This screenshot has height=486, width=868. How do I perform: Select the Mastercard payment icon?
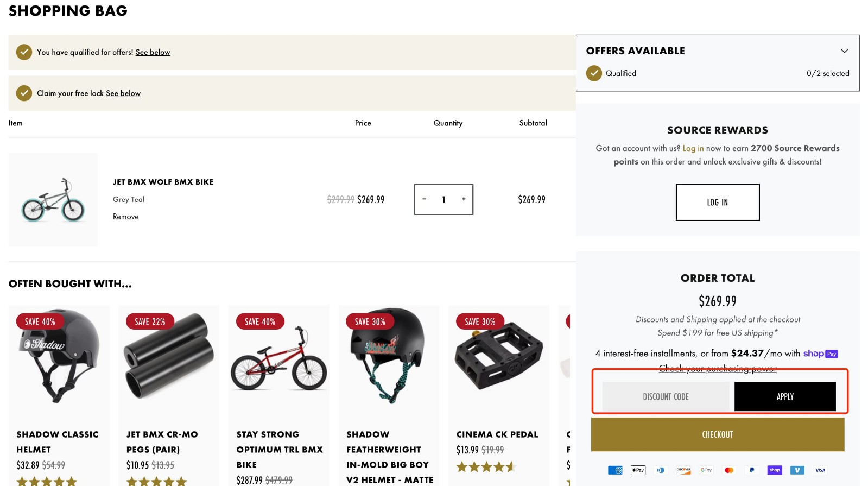[x=729, y=470]
